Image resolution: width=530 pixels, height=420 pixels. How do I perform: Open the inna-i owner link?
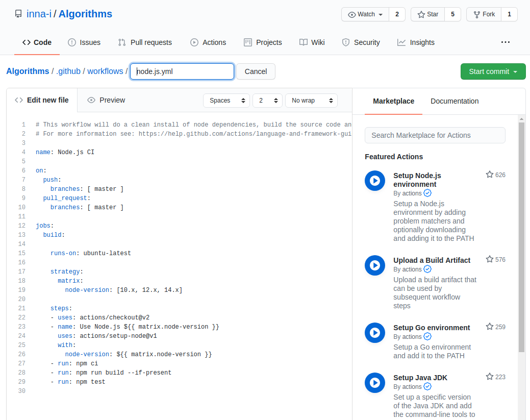point(39,14)
